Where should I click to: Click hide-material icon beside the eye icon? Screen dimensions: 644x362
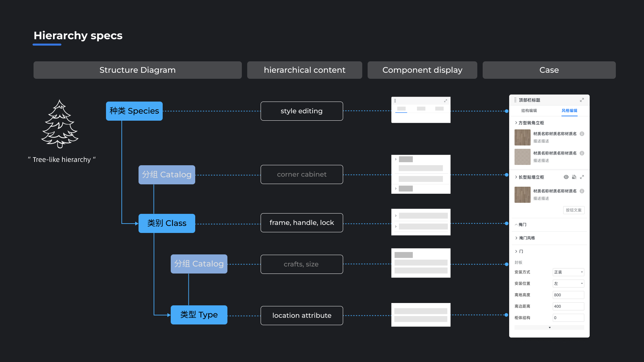point(574,177)
